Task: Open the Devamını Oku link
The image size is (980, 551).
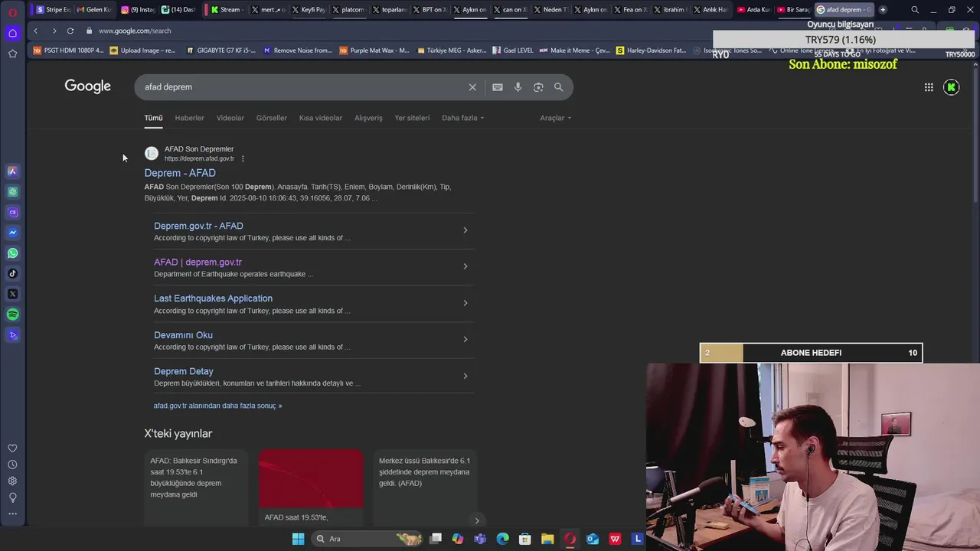Action: (x=183, y=335)
